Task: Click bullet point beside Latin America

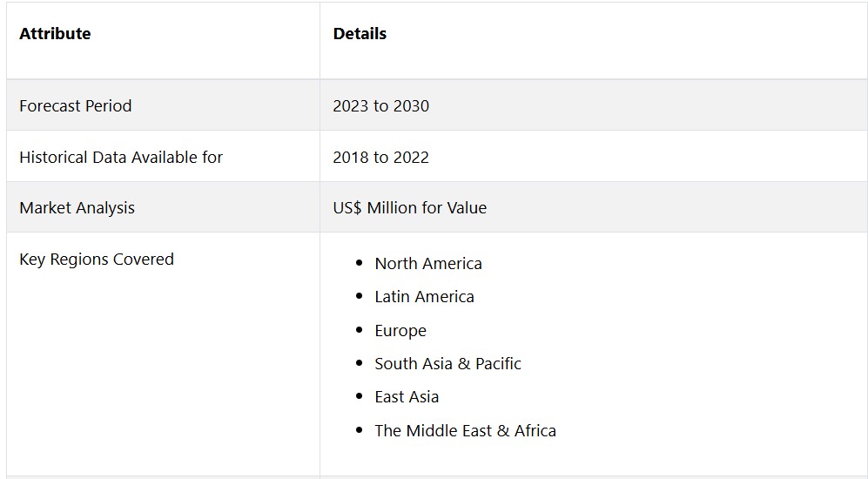Action: [360, 296]
